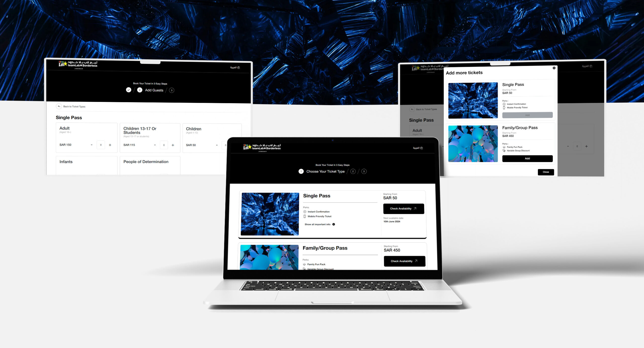The height and width of the screenshot is (348, 644).
Task: Adjust the Adult ticket quantity stepper to increase count
Action: point(110,145)
